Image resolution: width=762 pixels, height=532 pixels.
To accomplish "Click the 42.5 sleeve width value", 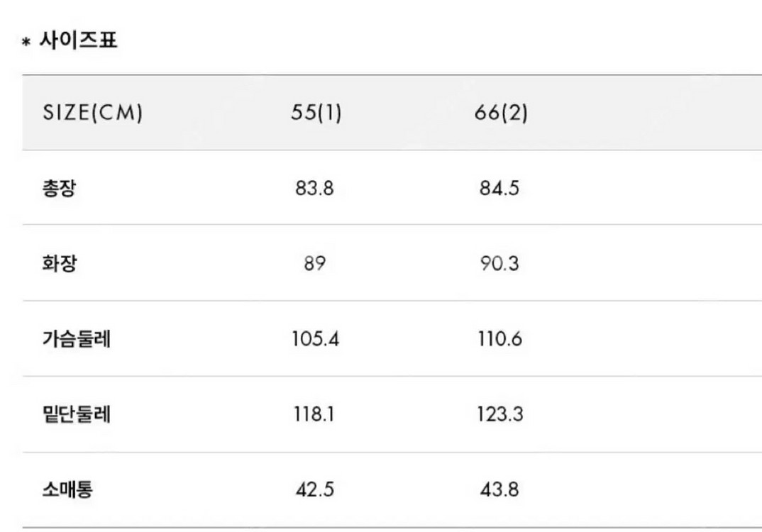I will click(315, 489).
